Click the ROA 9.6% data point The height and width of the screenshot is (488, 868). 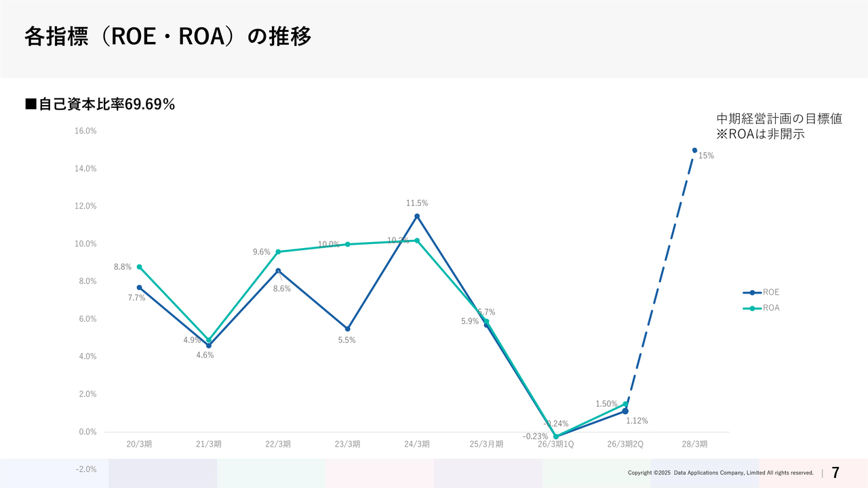[278, 251]
